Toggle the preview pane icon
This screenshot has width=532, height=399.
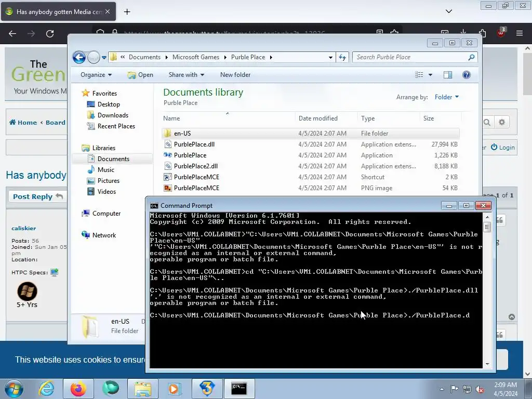[x=448, y=75]
